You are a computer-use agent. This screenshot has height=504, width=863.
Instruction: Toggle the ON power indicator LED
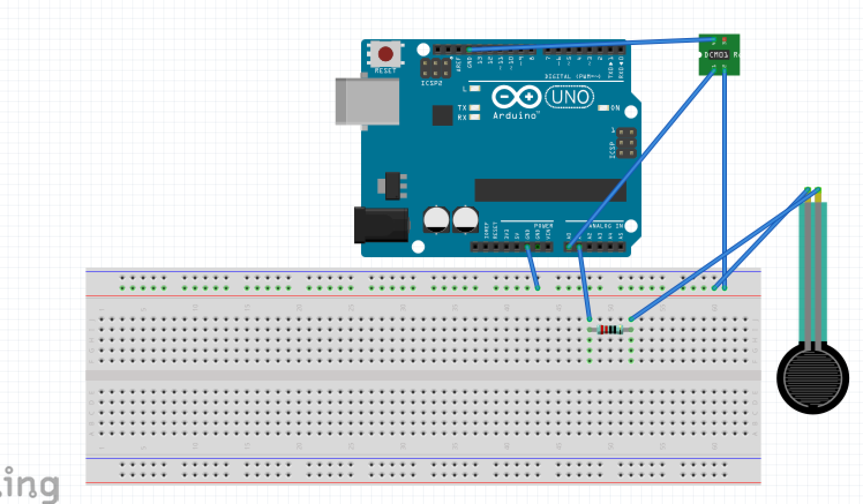click(x=605, y=107)
